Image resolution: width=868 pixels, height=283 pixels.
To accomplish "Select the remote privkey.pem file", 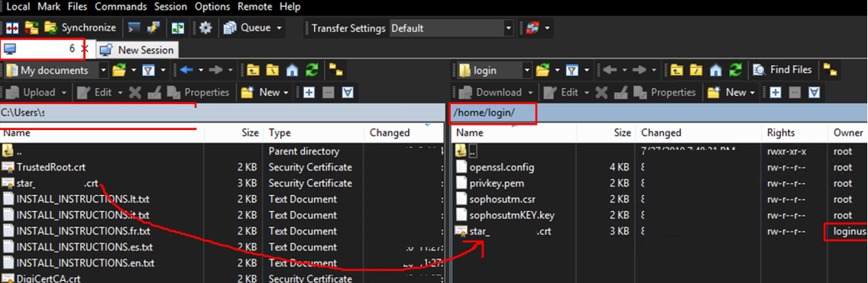I will (x=497, y=184).
